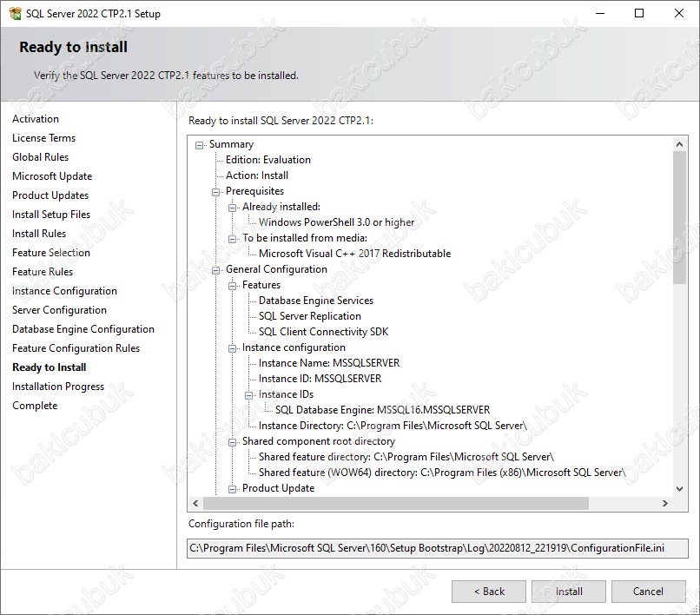Viewport: 700px width, 615px height.
Task: Collapse the Product Update node
Action: (232, 489)
